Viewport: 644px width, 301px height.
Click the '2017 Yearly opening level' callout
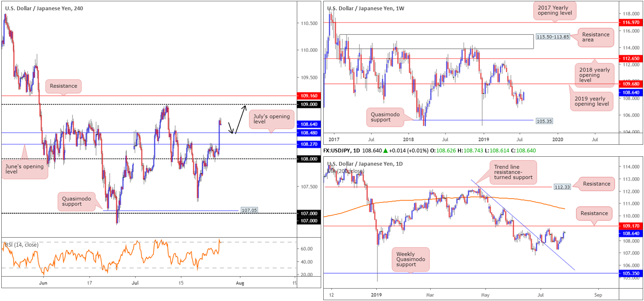pyautogui.click(x=555, y=10)
